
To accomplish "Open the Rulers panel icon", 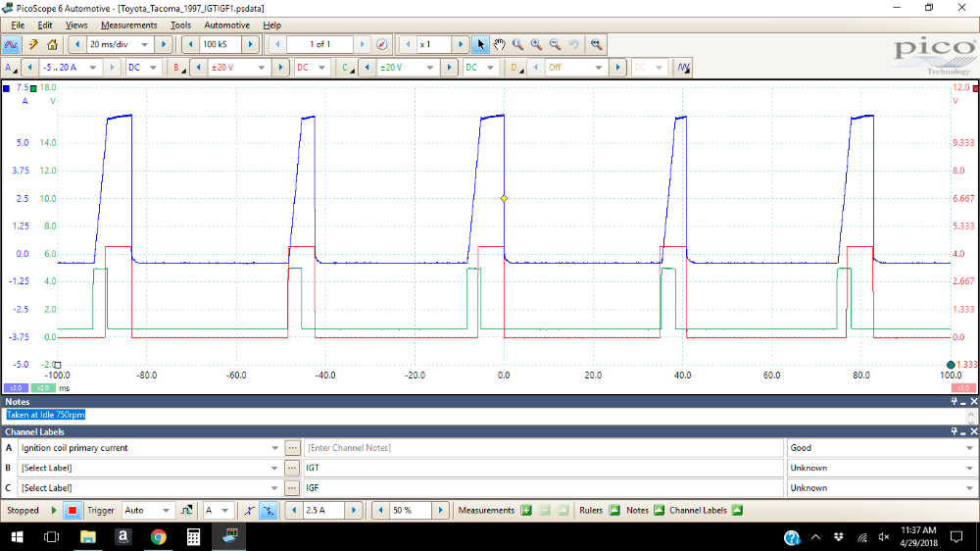I will pos(615,511).
